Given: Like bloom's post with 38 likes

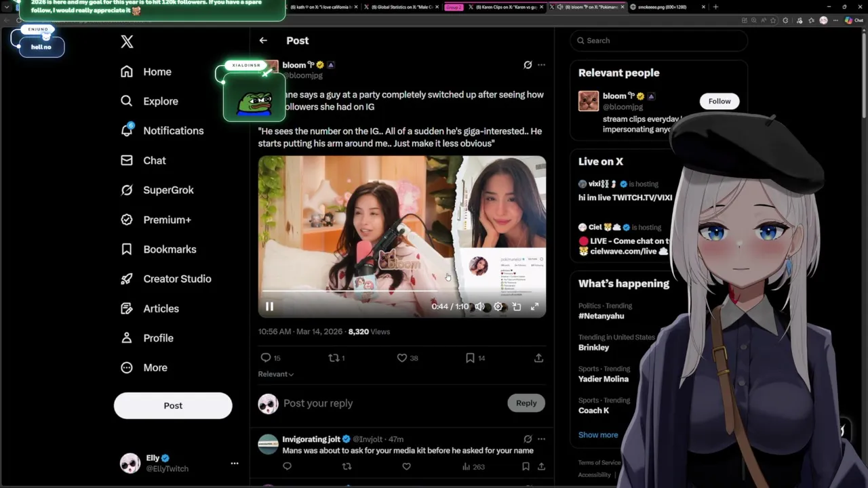Looking at the screenshot, I should [407, 358].
